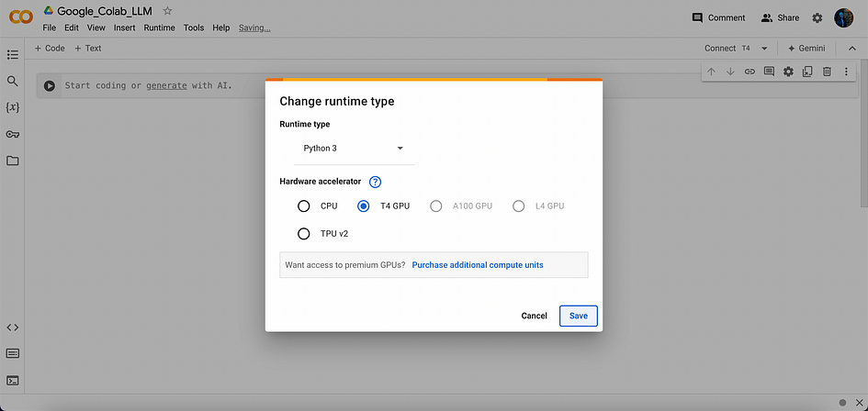
Task: Open the Variables {x} panel
Action: coord(12,107)
